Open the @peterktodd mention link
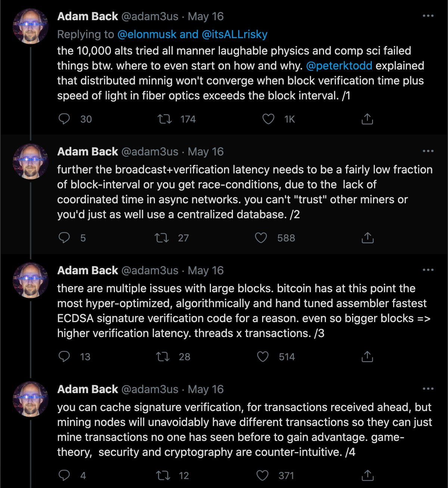 coord(339,66)
